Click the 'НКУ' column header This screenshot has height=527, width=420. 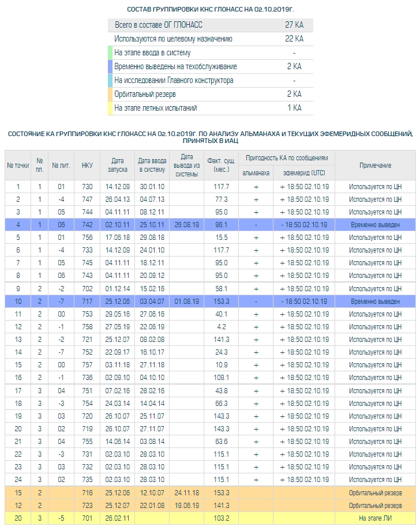click(x=87, y=165)
